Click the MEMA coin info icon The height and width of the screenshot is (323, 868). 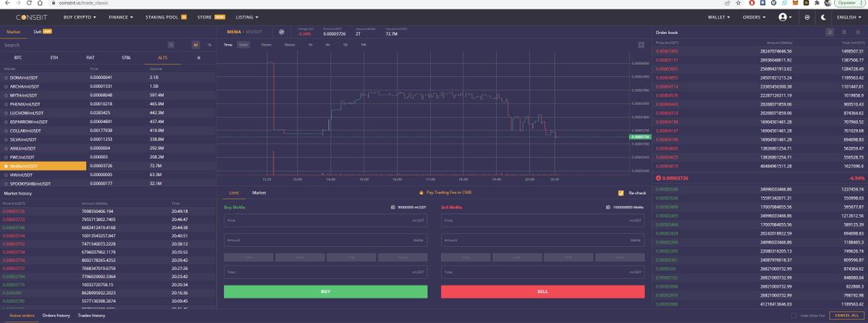(x=281, y=32)
